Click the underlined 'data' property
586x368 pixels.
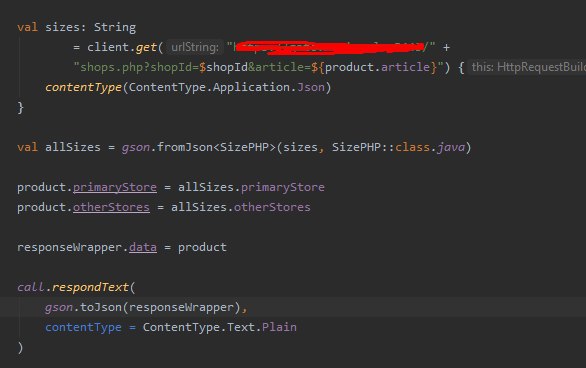[143, 247]
